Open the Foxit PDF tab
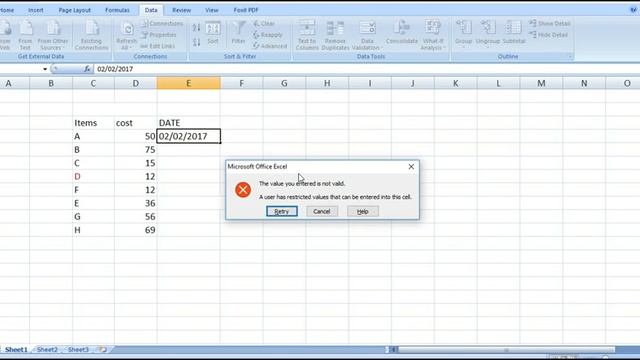Screen dimensions: 640x360 tap(246, 10)
